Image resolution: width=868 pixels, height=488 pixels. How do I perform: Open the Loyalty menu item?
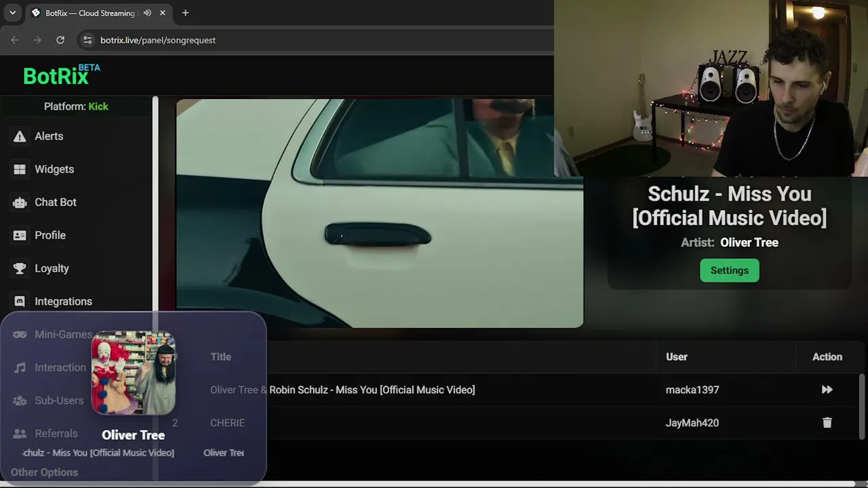coord(52,268)
